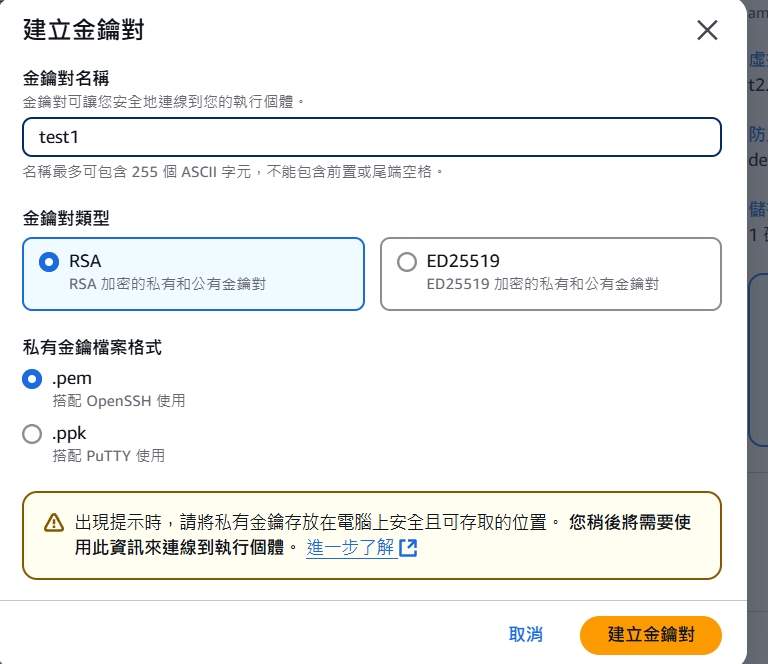Click the 255 個 ASCII 字元 hint text
The height and width of the screenshot is (664, 768).
pos(233,172)
